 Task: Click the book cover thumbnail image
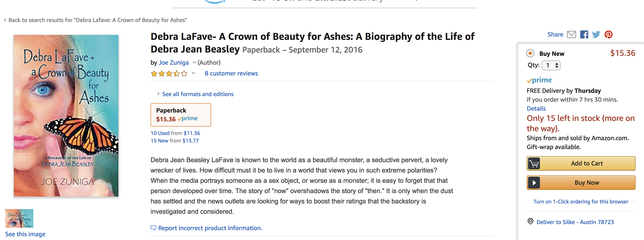(x=19, y=218)
